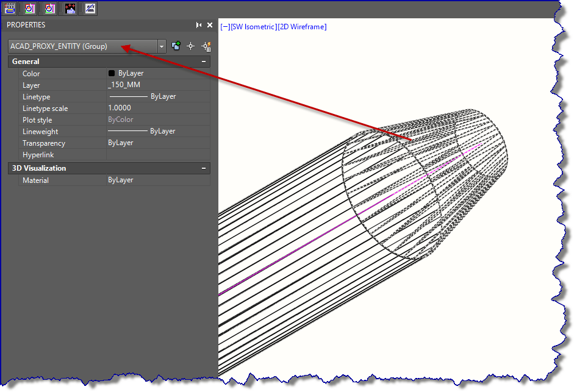Open the SW Isometric view menu
Viewport: 574px width, 392px height.
point(254,27)
